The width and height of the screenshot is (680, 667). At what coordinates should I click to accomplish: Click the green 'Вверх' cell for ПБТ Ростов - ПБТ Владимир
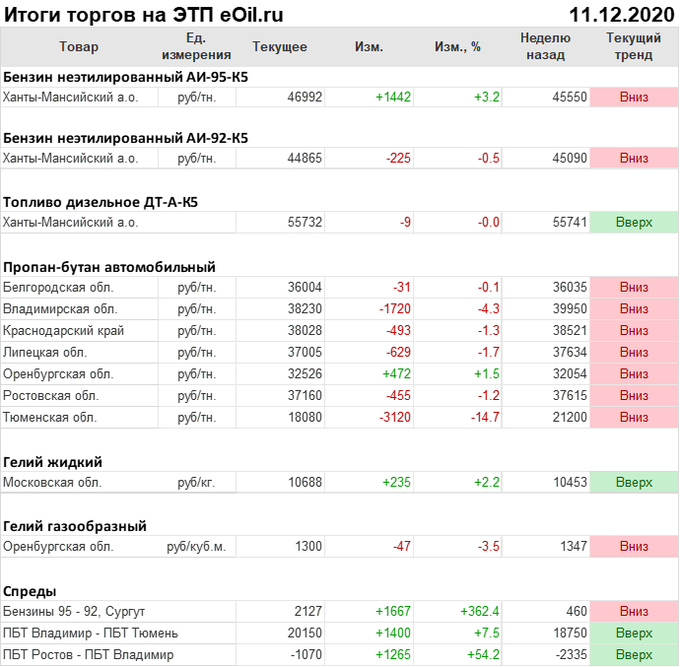point(633,655)
